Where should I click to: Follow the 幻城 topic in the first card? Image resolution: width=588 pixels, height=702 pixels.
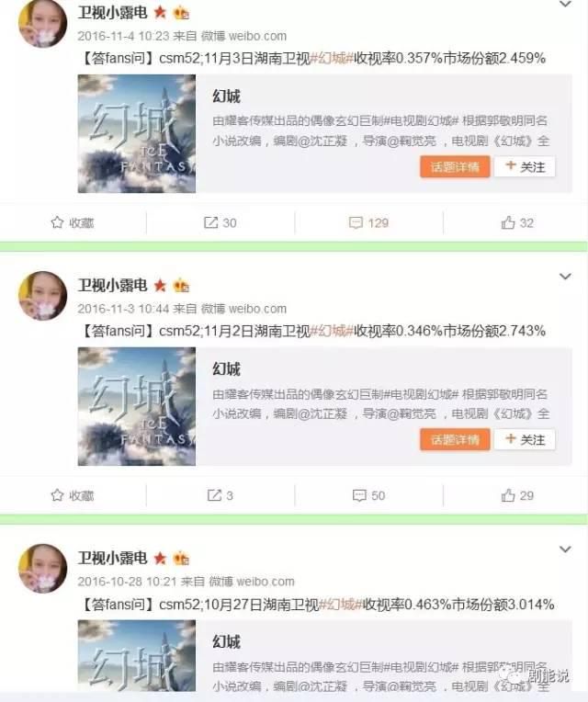[525, 167]
